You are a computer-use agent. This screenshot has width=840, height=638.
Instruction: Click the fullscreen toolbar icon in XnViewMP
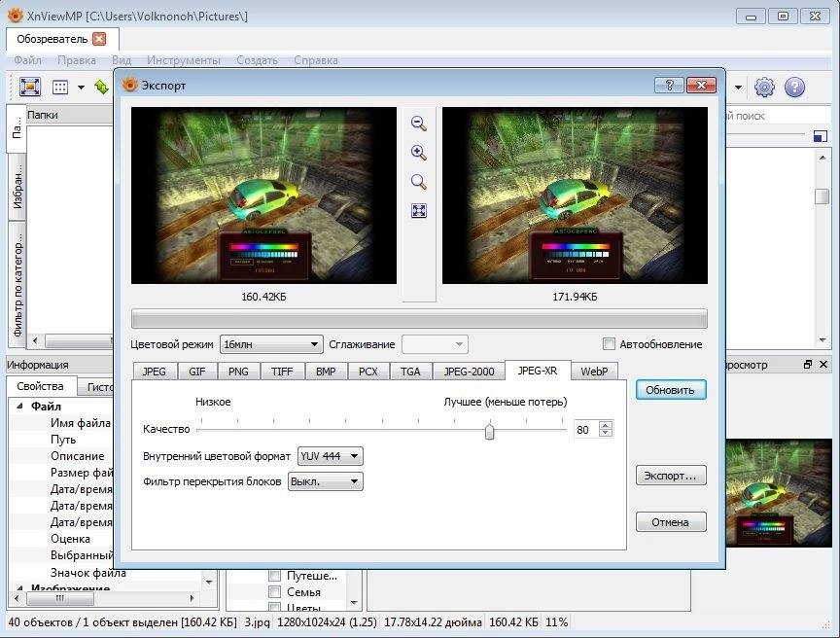pos(30,87)
